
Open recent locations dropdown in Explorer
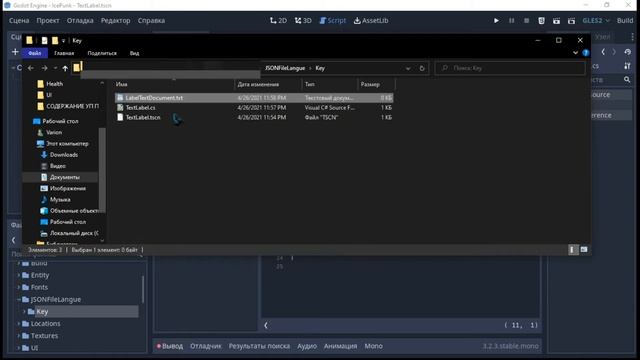click(55, 68)
